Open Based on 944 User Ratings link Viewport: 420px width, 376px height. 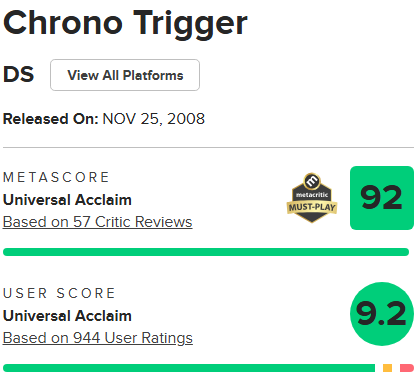[98, 338]
